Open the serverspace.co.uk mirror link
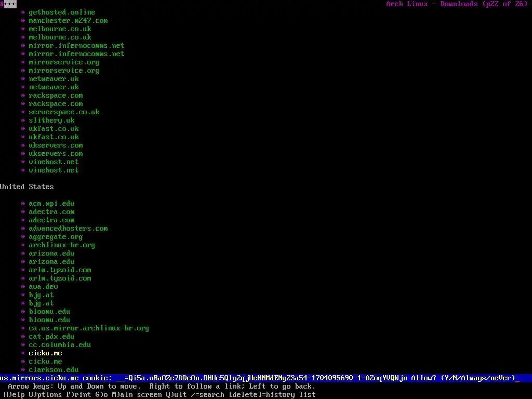 point(64,112)
